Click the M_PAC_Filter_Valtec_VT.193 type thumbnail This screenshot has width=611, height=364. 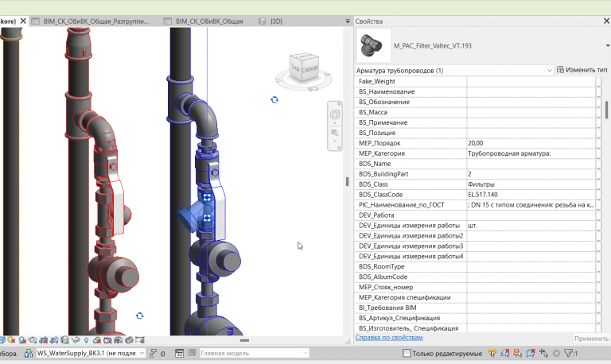coord(374,45)
